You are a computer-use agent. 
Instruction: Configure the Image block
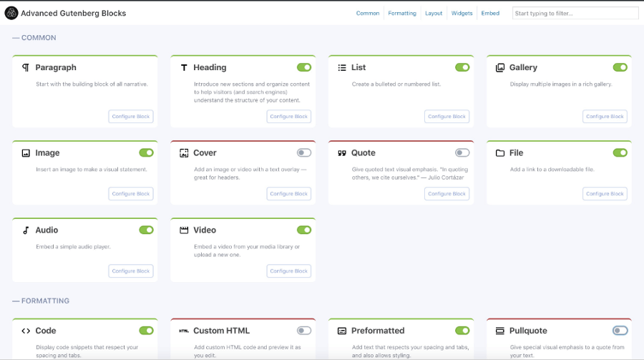131,194
